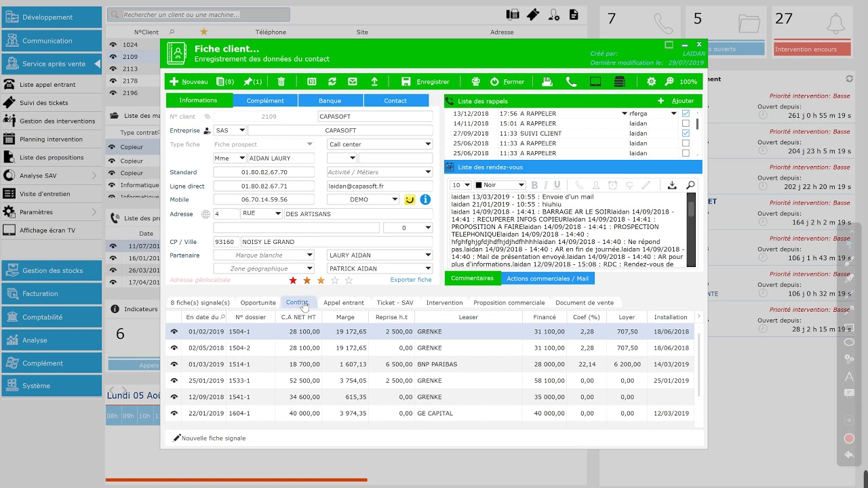Click the fourth rating star
This screenshot has width=868, height=488.
[335, 280]
